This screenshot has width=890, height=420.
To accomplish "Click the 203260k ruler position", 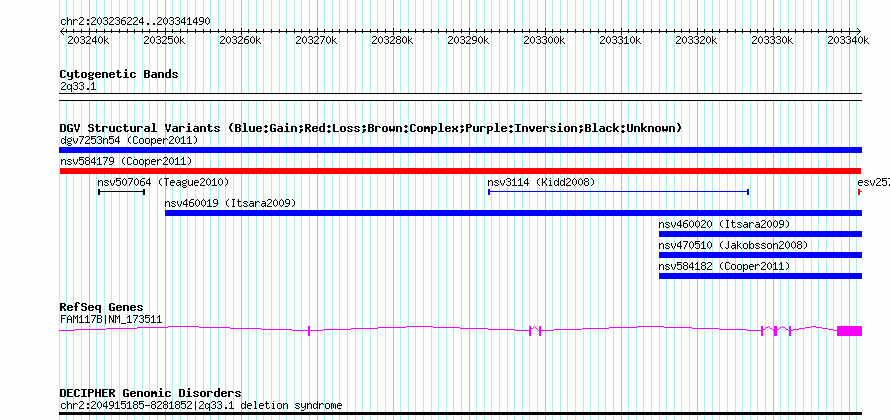I will 240,40.
